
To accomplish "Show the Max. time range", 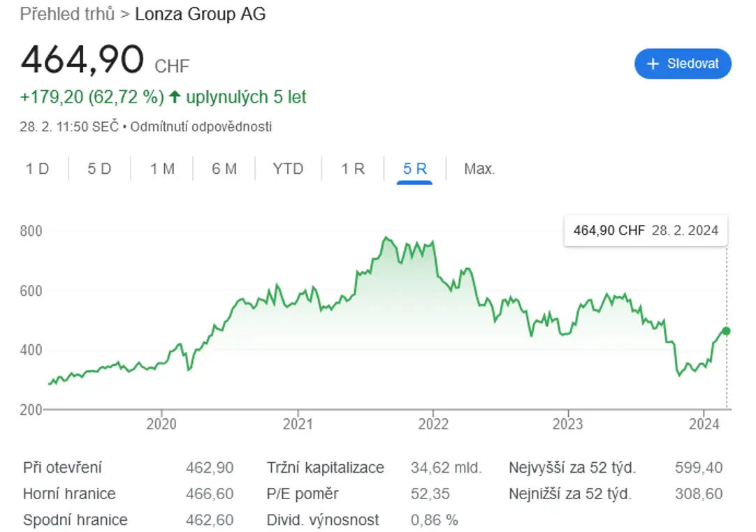I will [x=479, y=169].
